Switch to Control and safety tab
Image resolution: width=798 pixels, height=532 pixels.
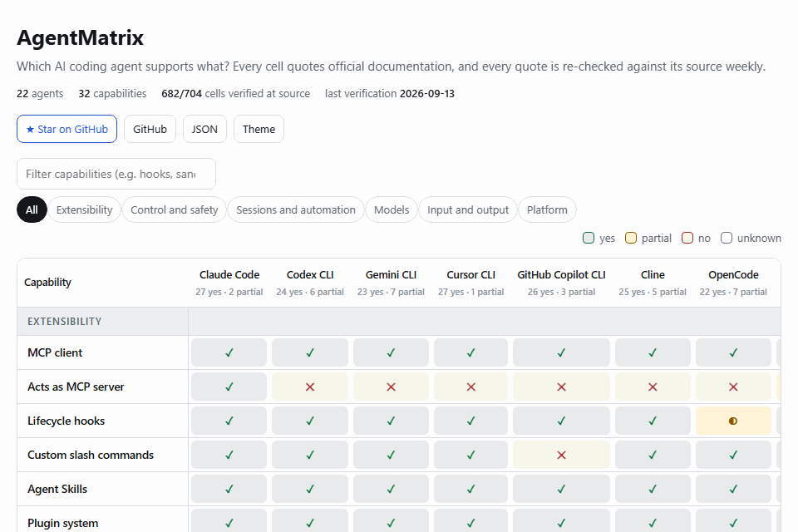174,209
